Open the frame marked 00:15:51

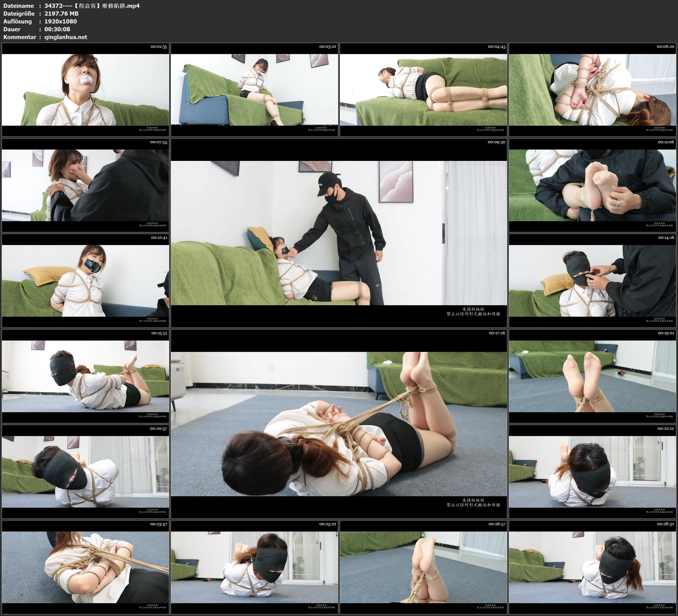(x=85, y=376)
